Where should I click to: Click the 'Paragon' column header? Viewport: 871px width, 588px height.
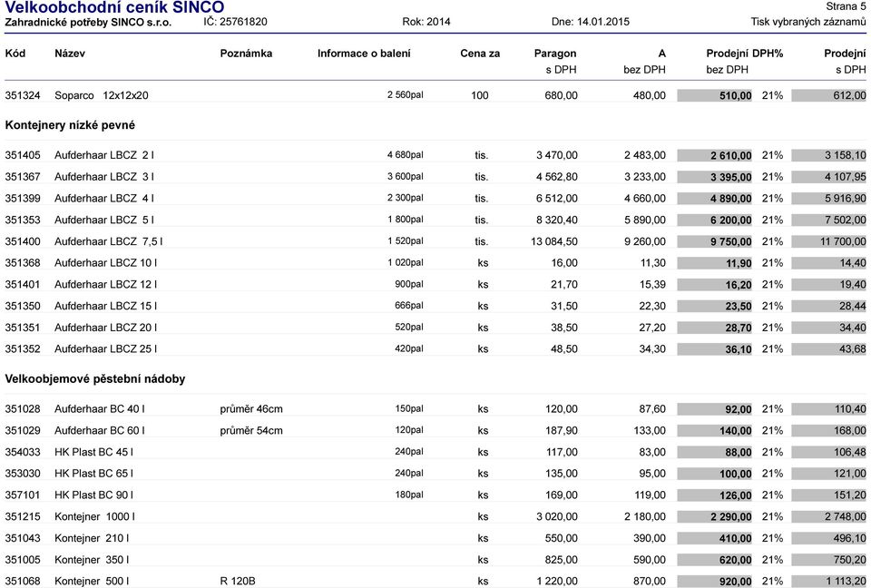(x=555, y=54)
